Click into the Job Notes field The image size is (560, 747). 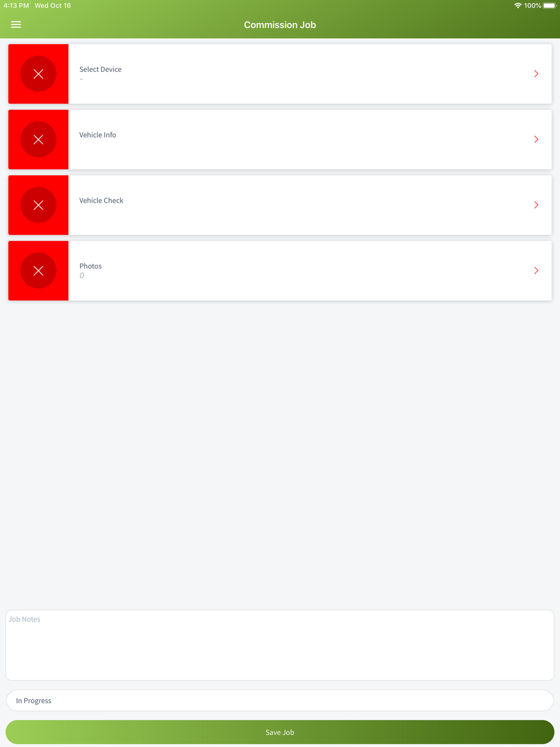tap(280, 645)
